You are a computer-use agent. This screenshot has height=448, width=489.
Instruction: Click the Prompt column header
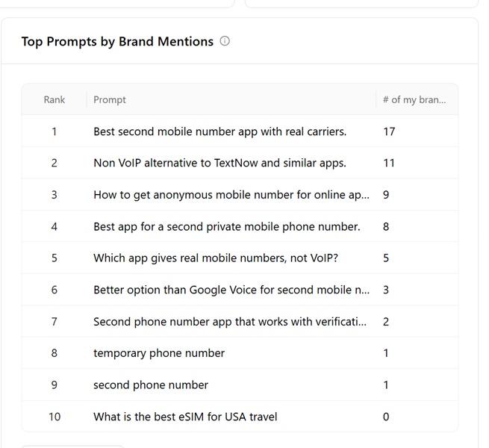110,100
